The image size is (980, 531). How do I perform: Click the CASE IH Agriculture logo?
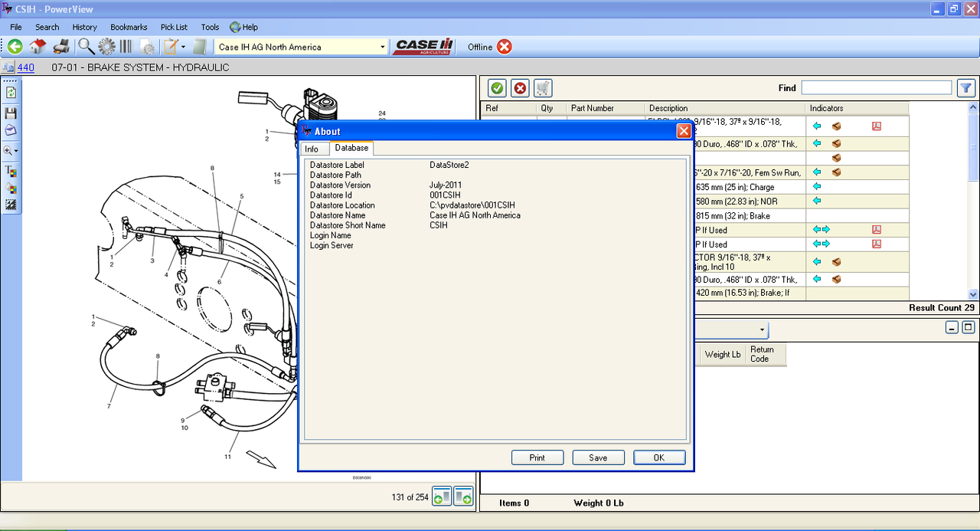(x=423, y=47)
